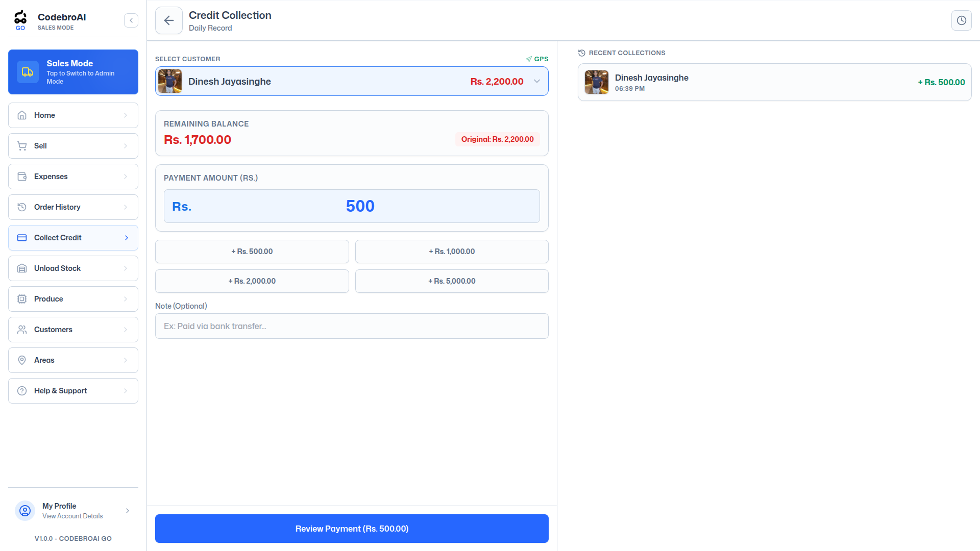
Task: Click the Home house icon
Action: (22, 115)
